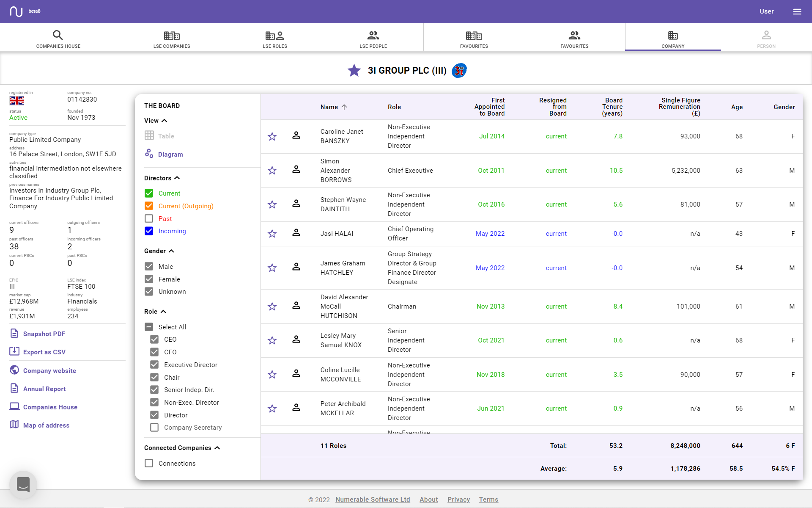
Task: Open person icon for David HUTCHISON
Action: point(296,306)
